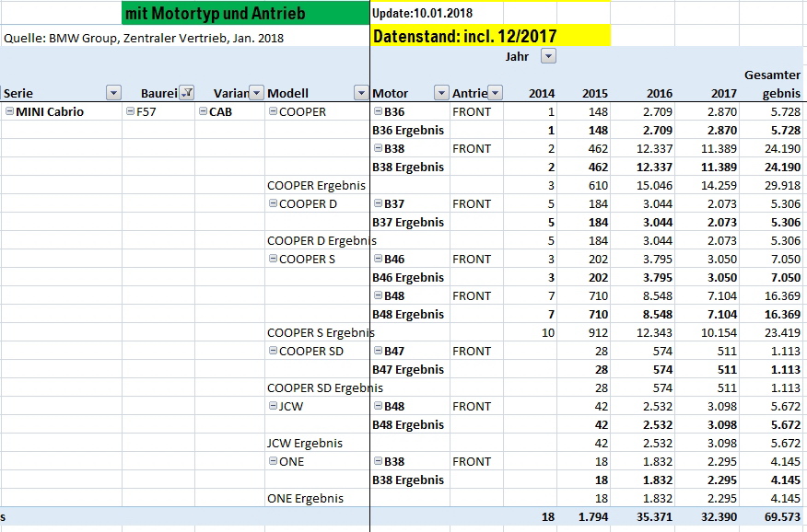Collapse the B47 motor group
This screenshot has width=807, height=532.
point(379,351)
